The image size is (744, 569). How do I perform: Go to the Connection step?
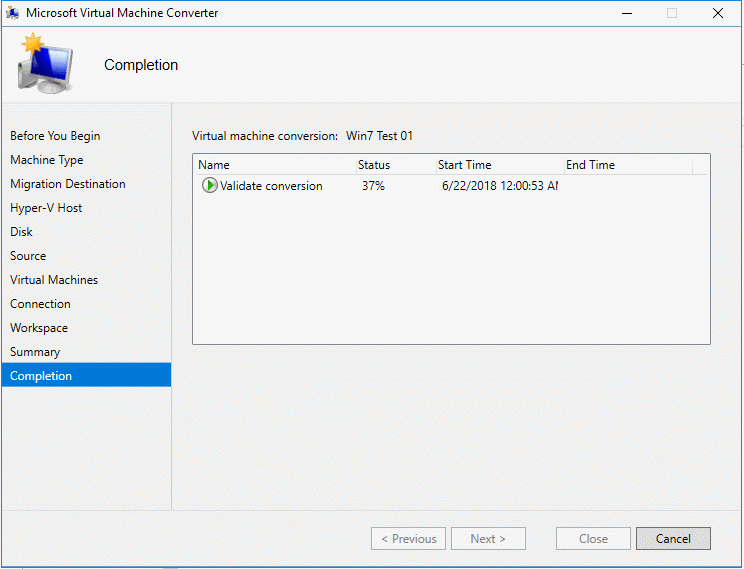(x=40, y=304)
